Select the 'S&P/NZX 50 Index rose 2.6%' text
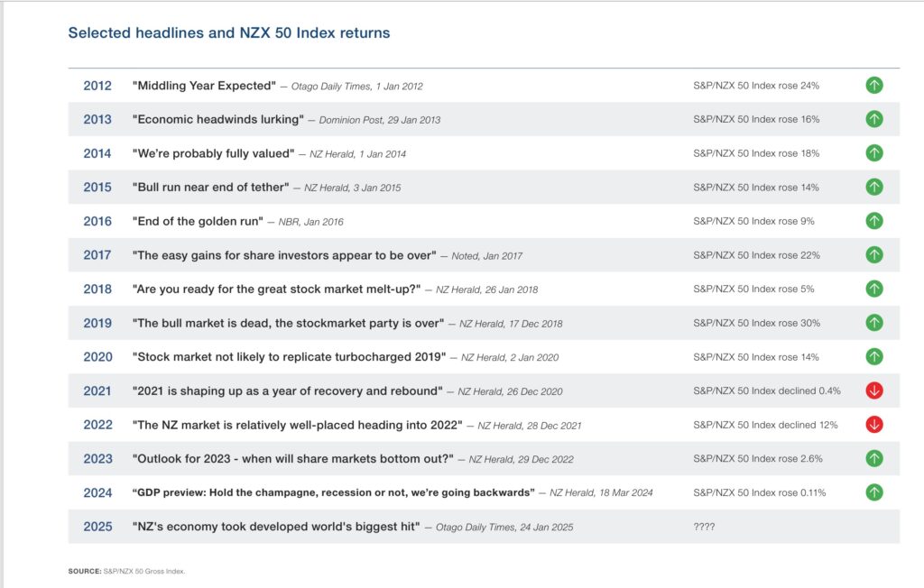 pos(758,458)
